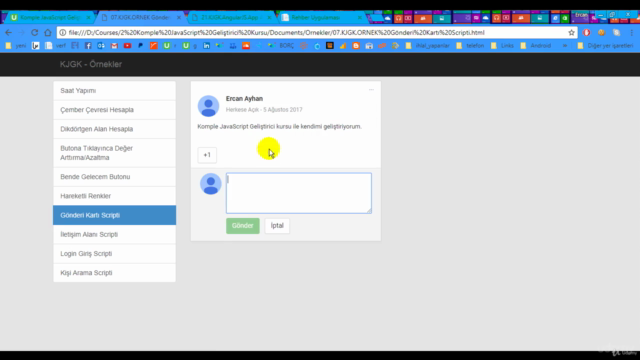Open the SoundCloud bookmark icon
The image size is (640, 360).
[246, 46]
